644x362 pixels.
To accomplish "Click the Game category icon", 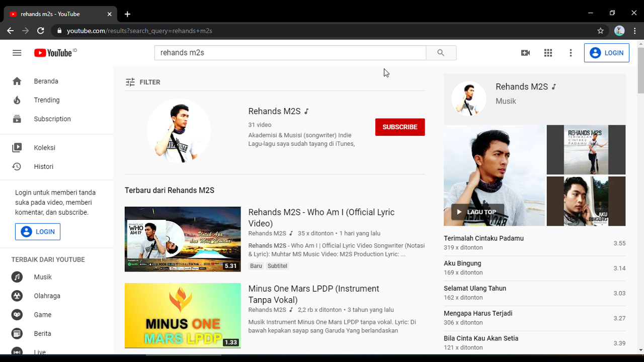I will click(17, 315).
